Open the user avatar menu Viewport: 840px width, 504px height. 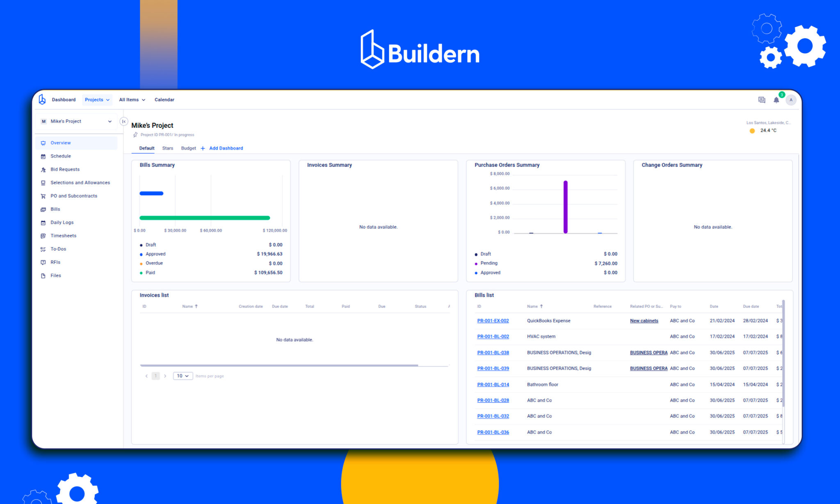(x=791, y=100)
